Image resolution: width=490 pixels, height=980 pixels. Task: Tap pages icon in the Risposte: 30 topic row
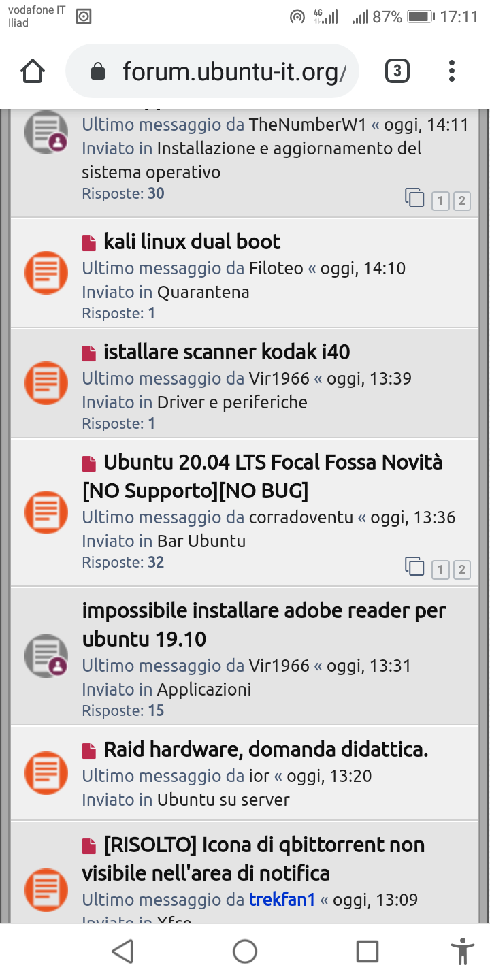coord(414,197)
